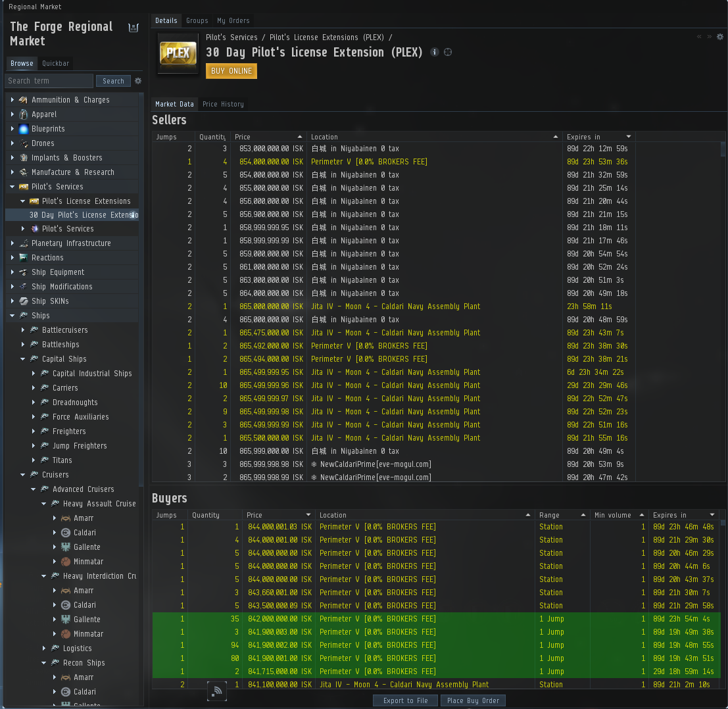
Task: Show info for PLEX item
Action: click(x=435, y=52)
